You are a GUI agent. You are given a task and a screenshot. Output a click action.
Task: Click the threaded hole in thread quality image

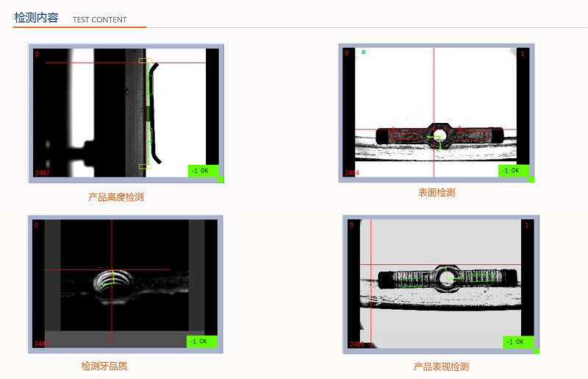click(111, 282)
